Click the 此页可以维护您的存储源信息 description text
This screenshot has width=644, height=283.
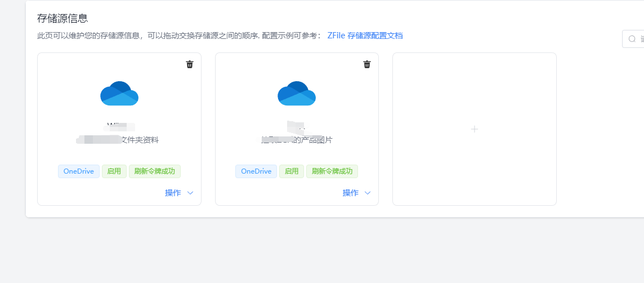point(180,36)
